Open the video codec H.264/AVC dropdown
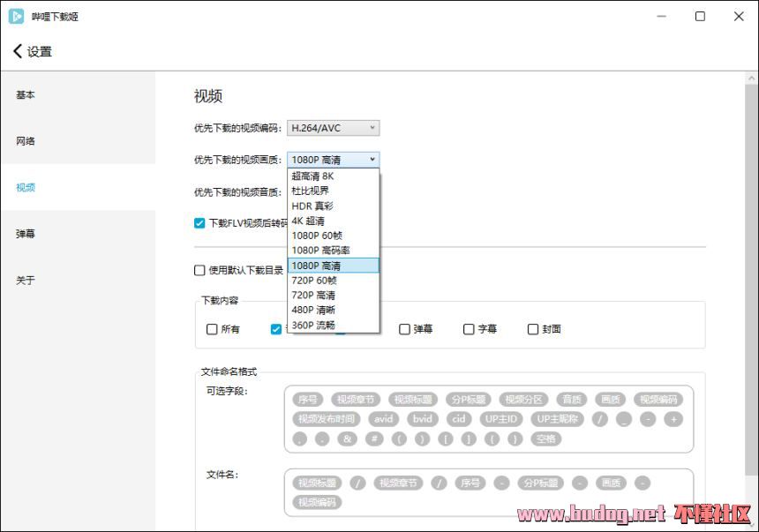The image size is (759, 532). point(333,128)
